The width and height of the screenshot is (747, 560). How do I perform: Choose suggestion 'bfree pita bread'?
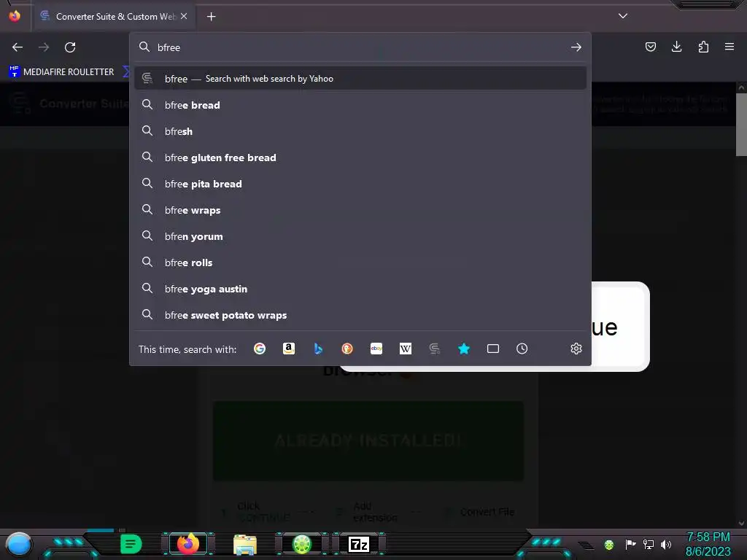pos(360,184)
